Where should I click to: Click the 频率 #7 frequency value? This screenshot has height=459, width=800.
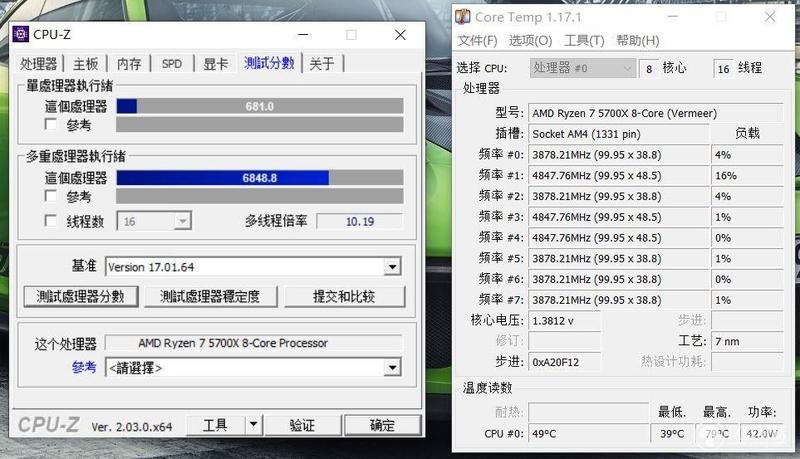(x=618, y=300)
